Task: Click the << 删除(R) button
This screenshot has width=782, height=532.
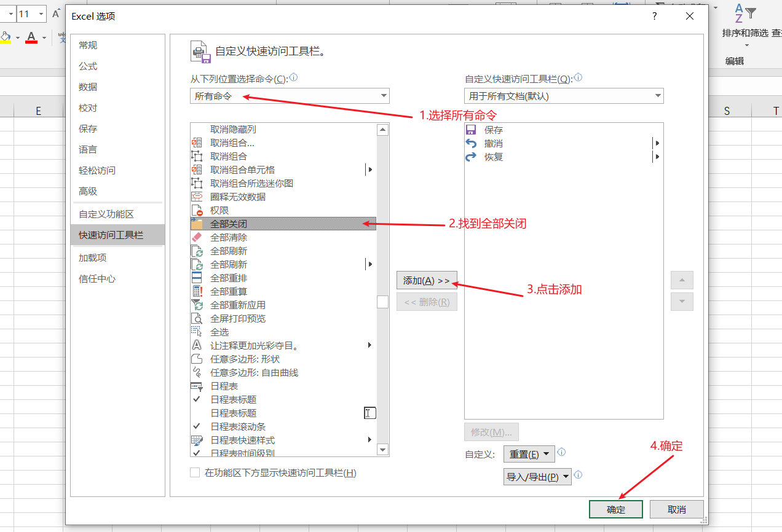Action: pyautogui.click(x=427, y=302)
